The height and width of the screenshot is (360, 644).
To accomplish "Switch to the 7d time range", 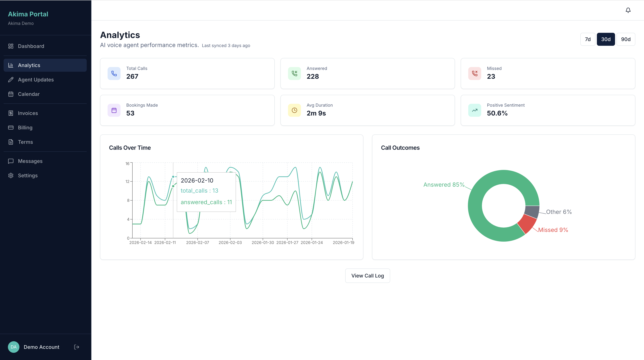I will click(x=588, y=39).
